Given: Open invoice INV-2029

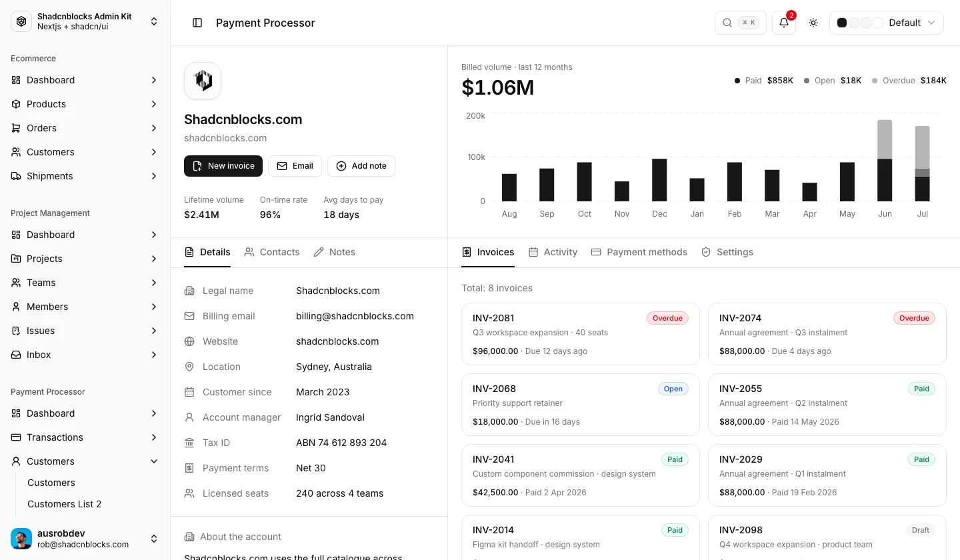Looking at the screenshot, I should click(827, 475).
